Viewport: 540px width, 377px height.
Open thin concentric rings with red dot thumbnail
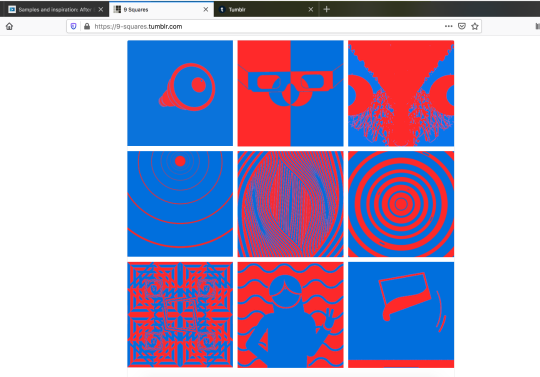point(180,204)
